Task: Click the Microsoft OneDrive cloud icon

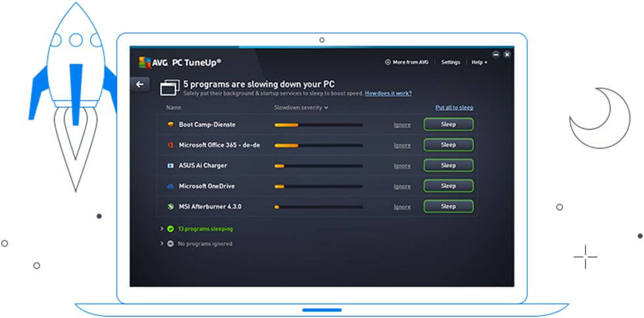Action: 170,186
